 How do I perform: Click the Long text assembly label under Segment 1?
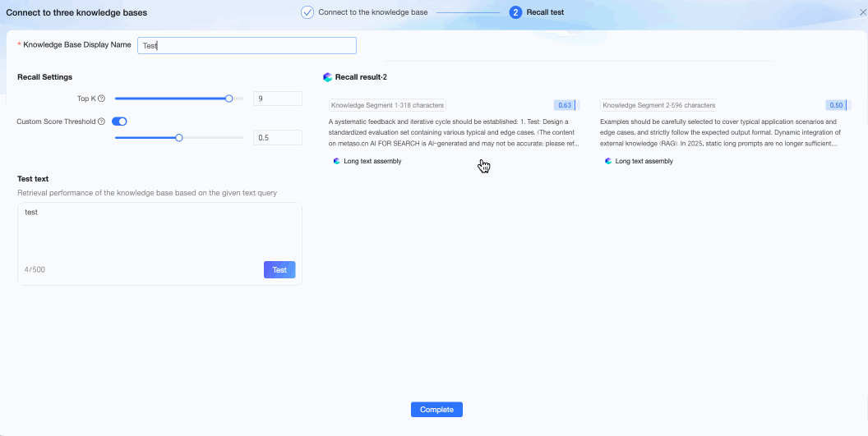coord(372,161)
